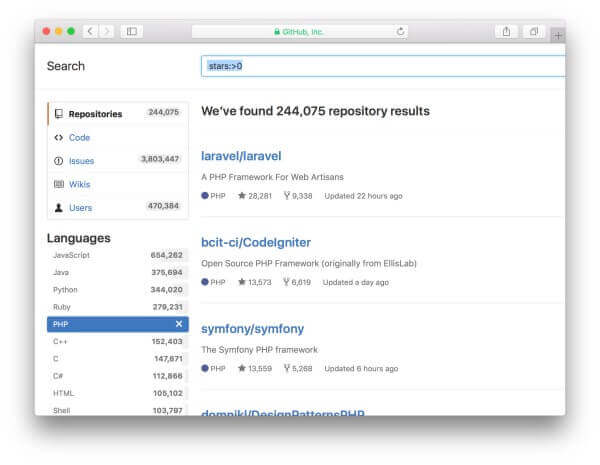The image size is (600, 465).
Task: Click star count on laravel/laravel
Action: [255, 196]
